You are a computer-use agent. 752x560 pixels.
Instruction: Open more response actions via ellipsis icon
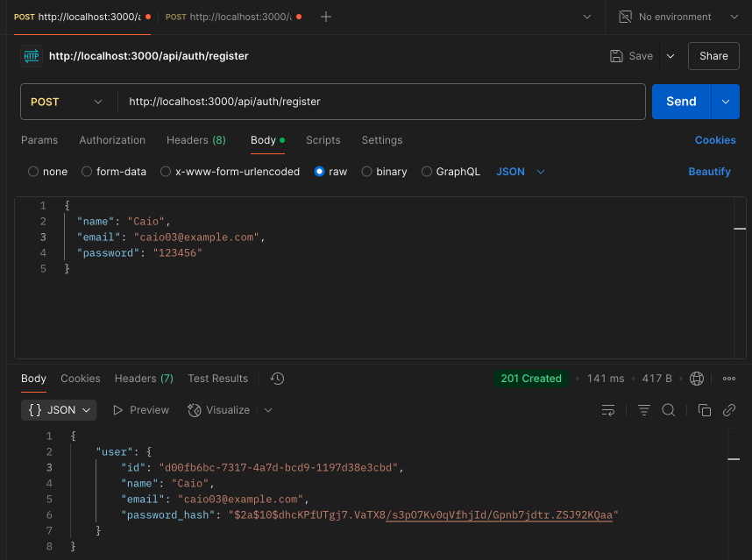point(728,378)
